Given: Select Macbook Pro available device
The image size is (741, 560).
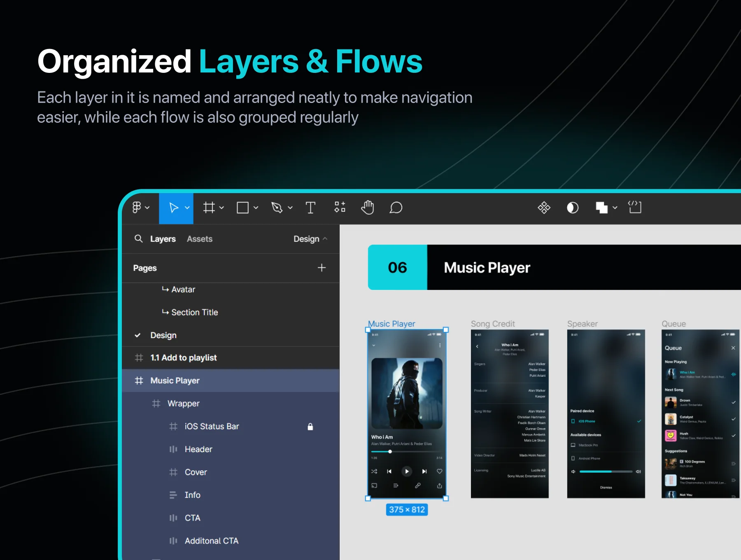Looking at the screenshot, I should [606, 445].
